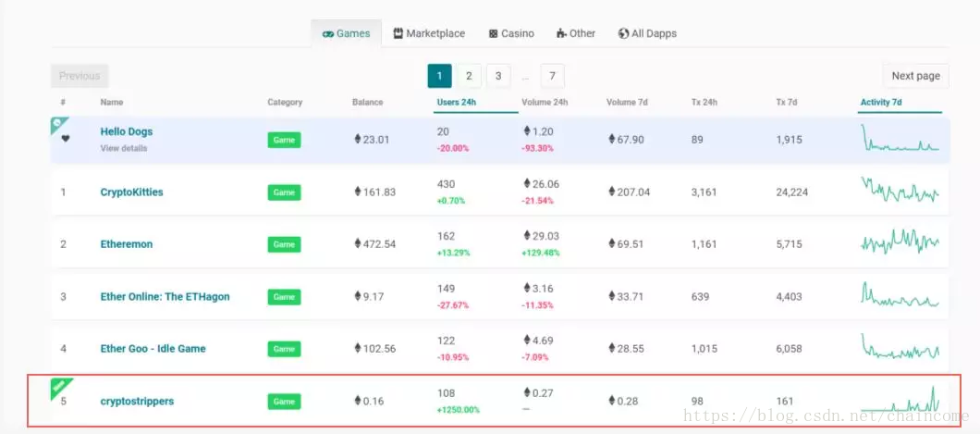Sort by the Activity 7d column
The height and width of the screenshot is (434, 980).
pyautogui.click(x=881, y=102)
